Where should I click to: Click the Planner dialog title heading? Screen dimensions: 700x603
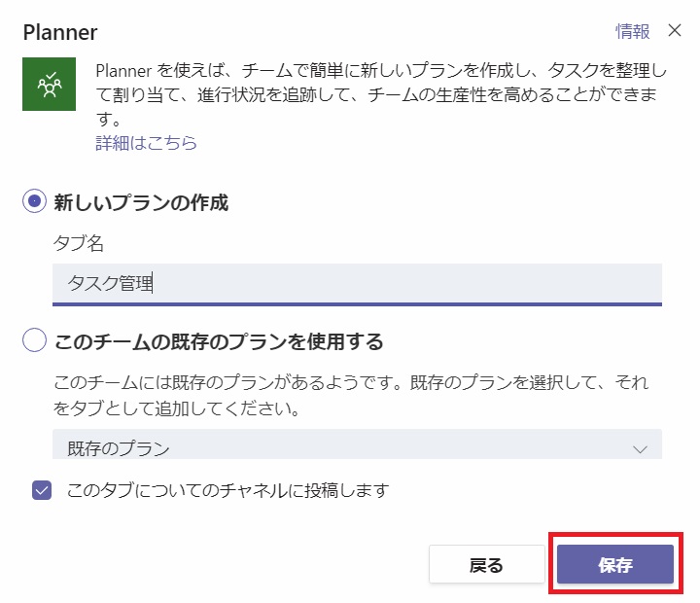pos(60,33)
